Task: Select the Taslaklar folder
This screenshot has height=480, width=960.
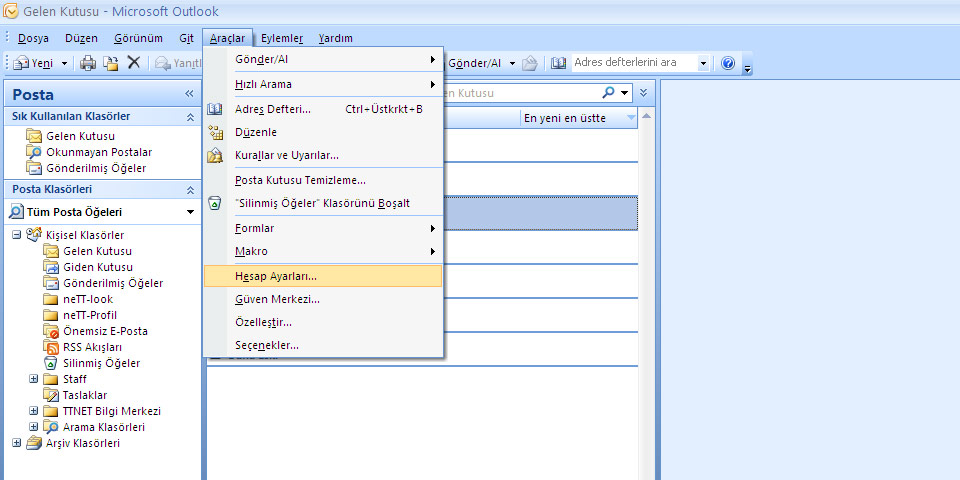Action: pos(84,395)
